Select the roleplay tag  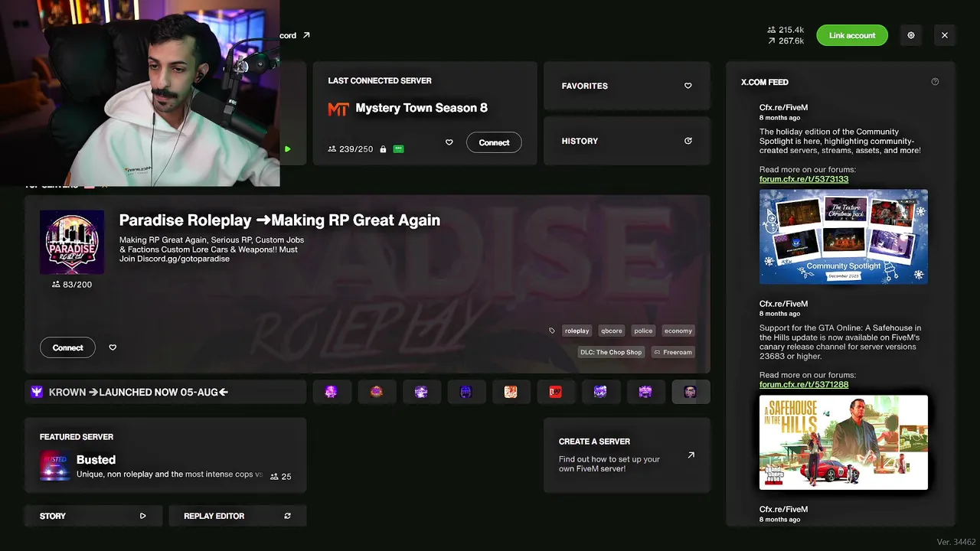577,331
